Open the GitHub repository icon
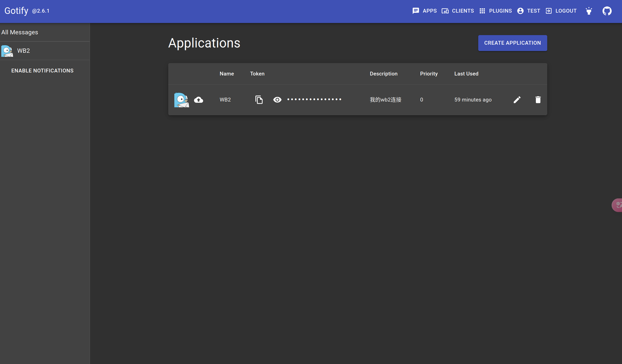Viewport: 622px width, 364px height. pos(607,11)
